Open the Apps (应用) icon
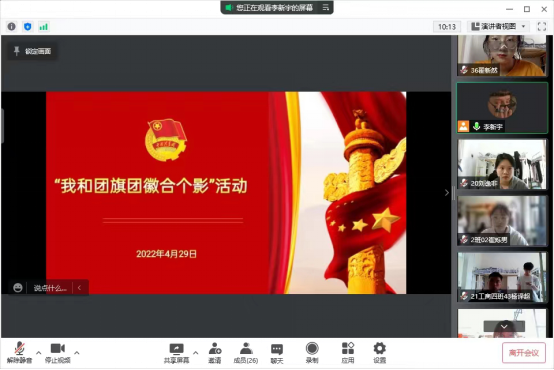554x370 pixels. tap(348, 353)
